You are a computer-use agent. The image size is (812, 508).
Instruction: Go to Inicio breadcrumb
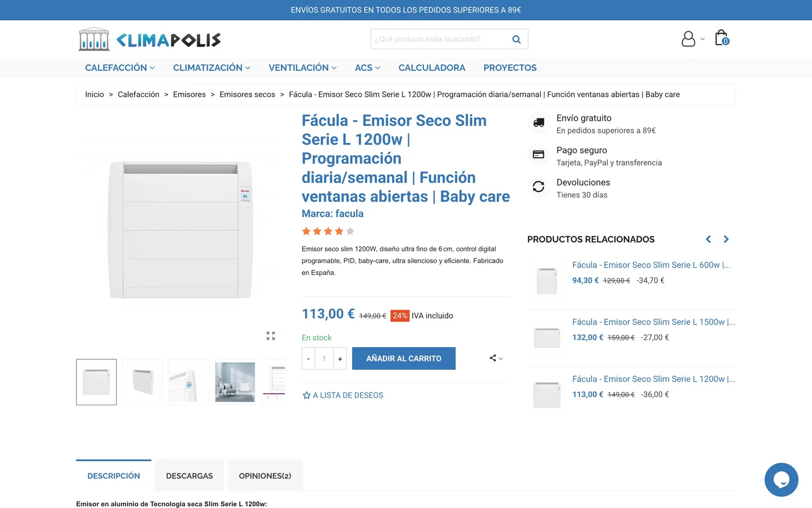[95, 95]
